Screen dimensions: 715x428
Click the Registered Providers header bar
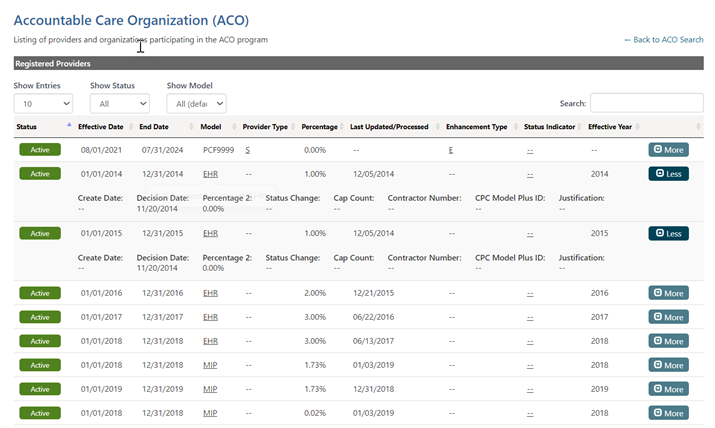click(358, 63)
